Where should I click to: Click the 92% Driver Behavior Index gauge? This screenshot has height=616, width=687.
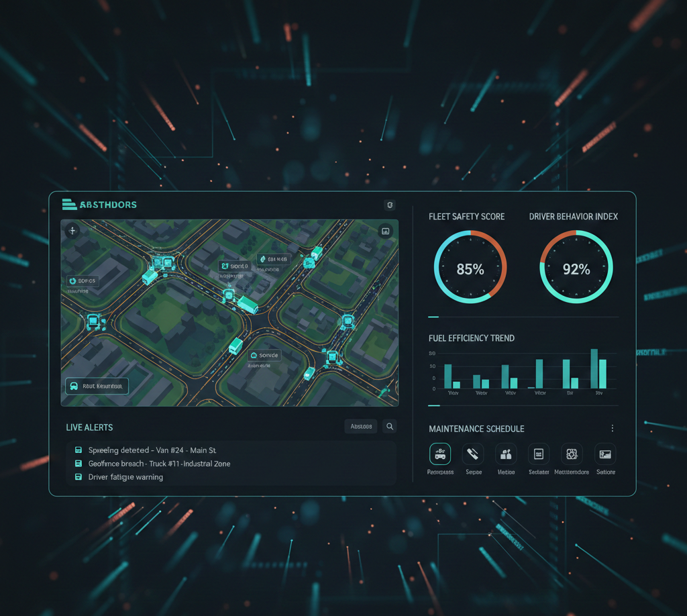pos(576,267)
